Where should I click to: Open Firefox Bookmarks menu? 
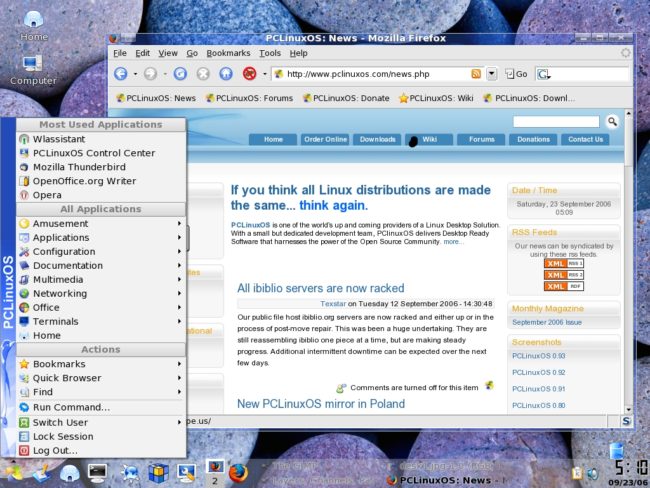(x=228, y=53)
